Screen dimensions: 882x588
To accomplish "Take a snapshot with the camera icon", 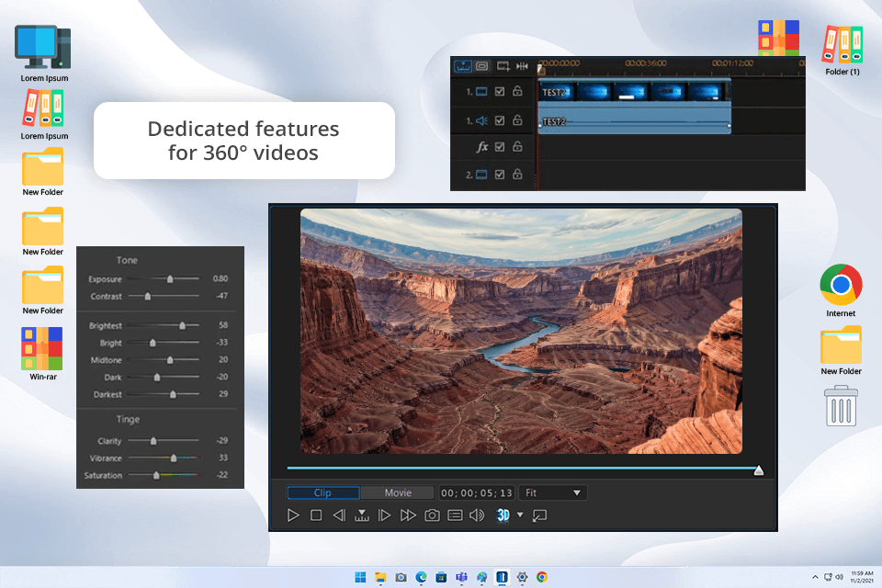I will pos(432,514).
